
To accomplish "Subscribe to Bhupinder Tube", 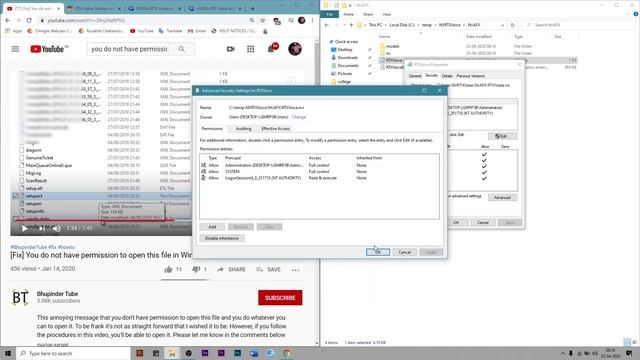I will tap(280, 298).
